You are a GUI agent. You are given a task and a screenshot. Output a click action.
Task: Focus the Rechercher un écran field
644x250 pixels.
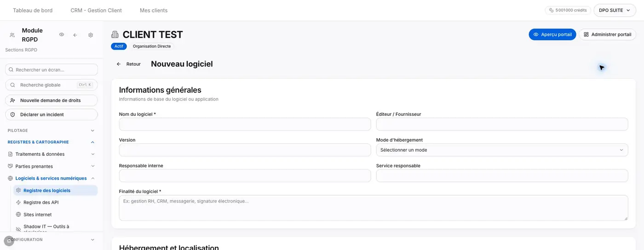point(52,69)
